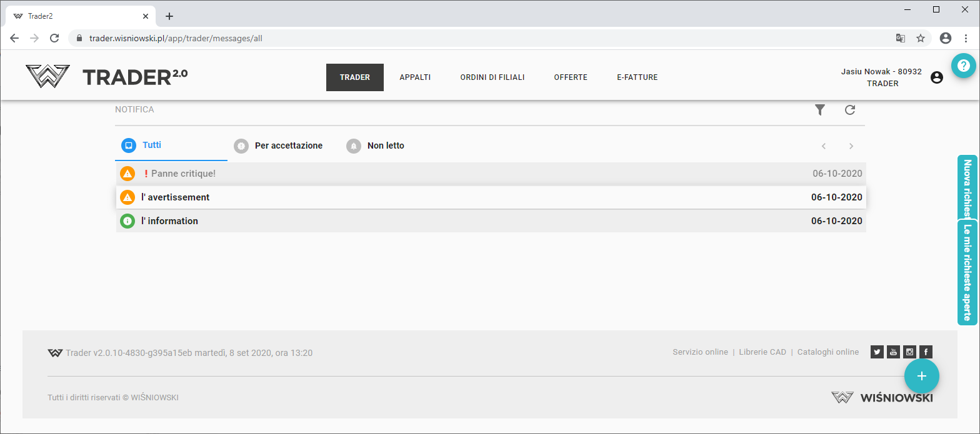Expand Le mie richieste aperte side panel
The width and height of the screenshot is (980, 434).
967,272
